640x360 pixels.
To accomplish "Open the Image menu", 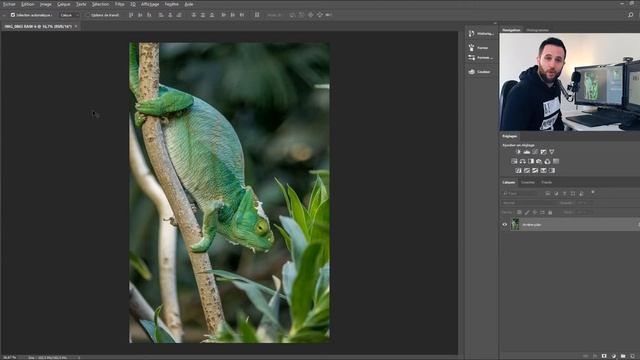I will (x=45, y=4).
